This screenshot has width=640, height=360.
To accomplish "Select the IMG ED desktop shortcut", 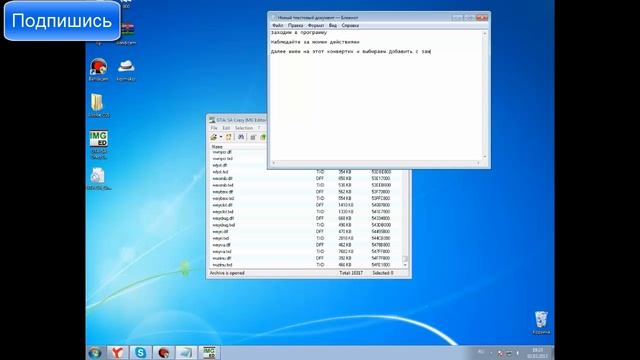I will [98, 144].
